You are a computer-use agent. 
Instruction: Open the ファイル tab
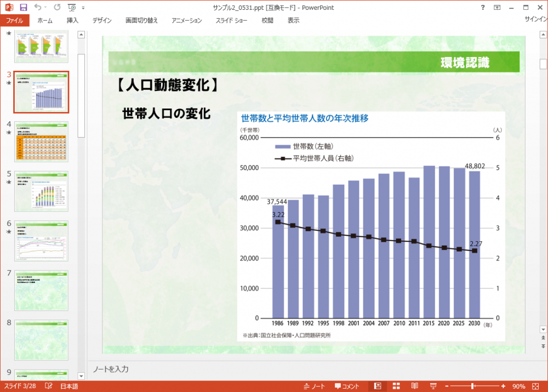point(14,21)
